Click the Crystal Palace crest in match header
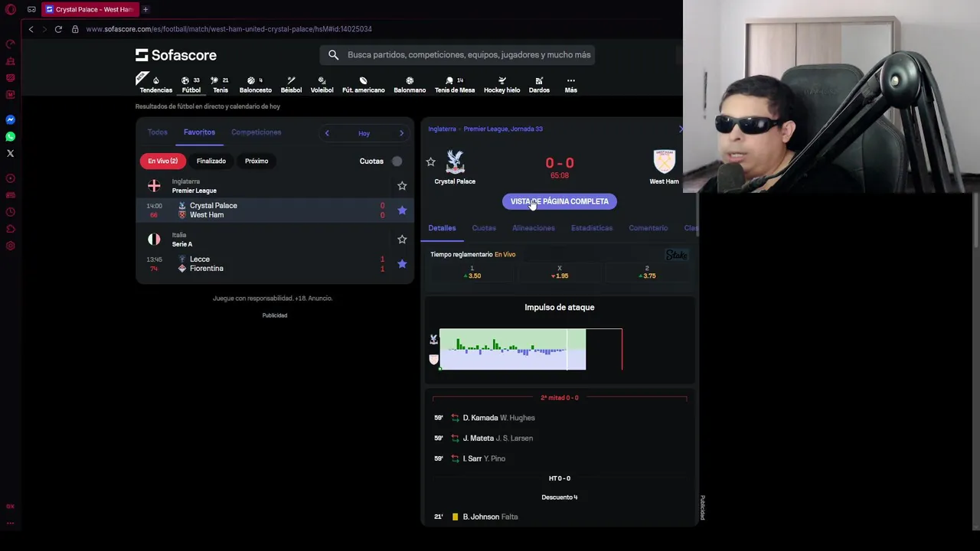 point(455,161)
